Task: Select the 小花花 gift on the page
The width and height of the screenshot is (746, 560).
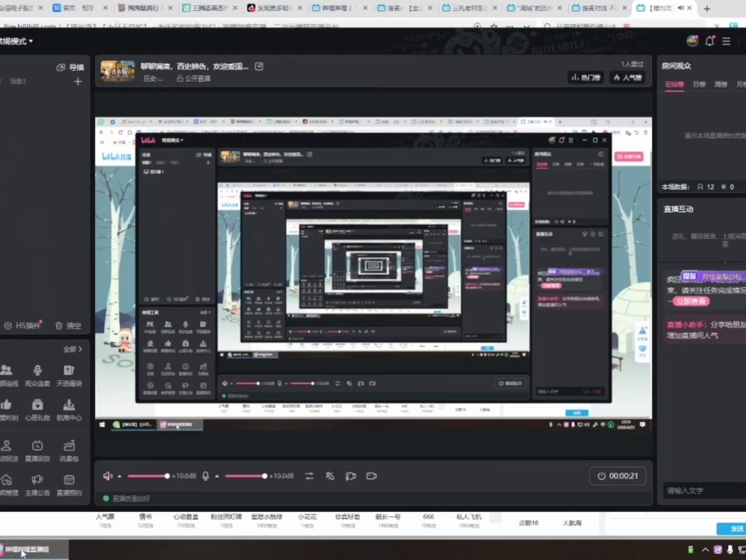Action: tap(307, 520)
